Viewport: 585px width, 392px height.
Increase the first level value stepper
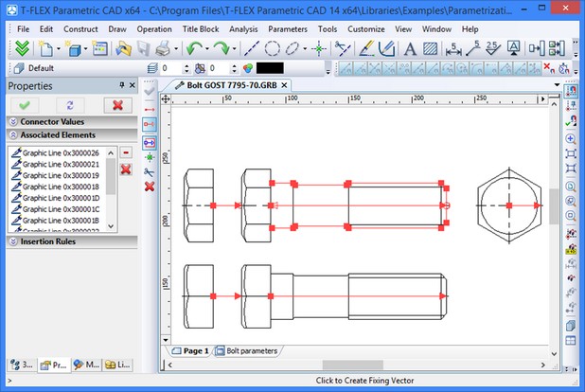pos(186,65)
